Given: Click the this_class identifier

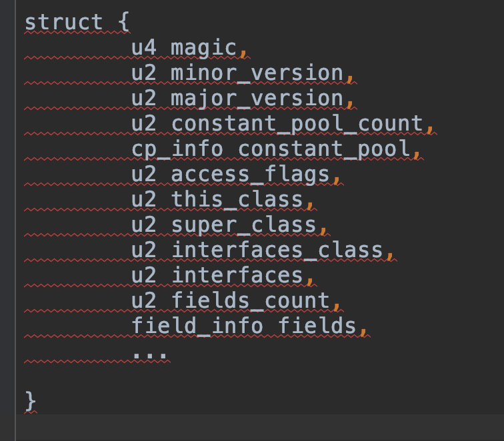Looking at the screenshot, I should [237, 199].
